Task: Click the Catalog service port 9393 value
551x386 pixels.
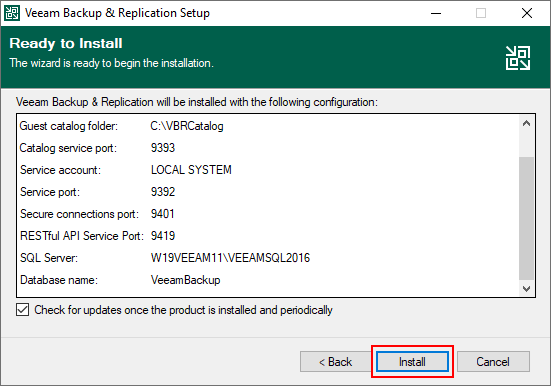Action: pos(163,148)
